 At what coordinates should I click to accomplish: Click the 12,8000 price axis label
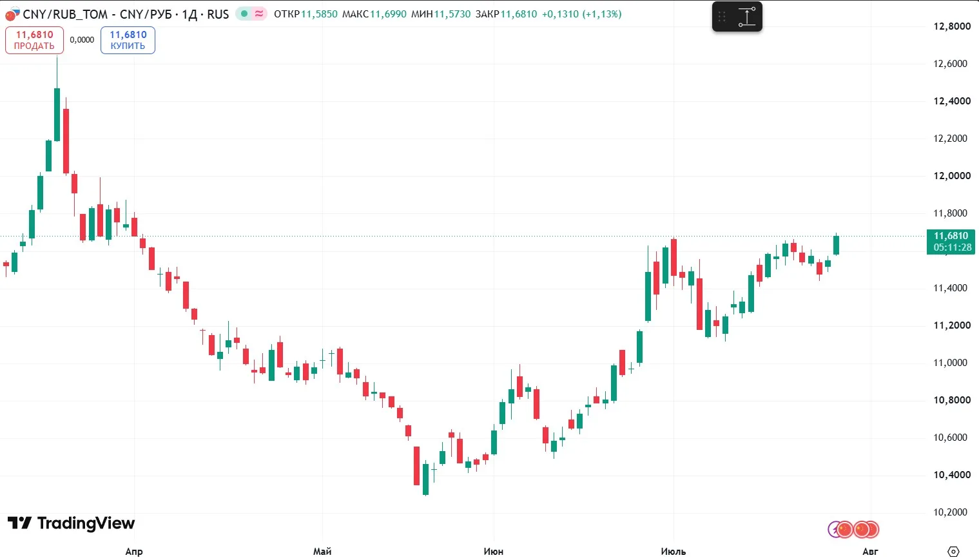[x=952, y=26]
